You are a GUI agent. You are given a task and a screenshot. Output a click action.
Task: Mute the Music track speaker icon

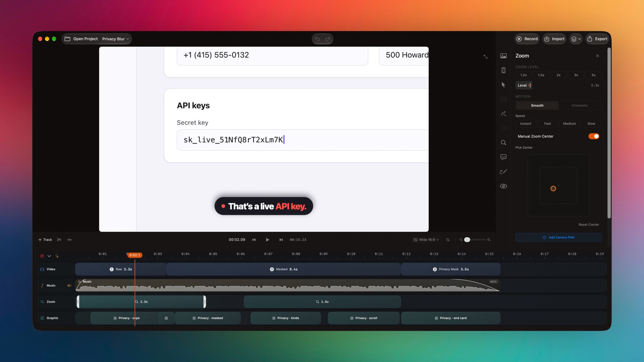pyautogui.click(x=69, y=286)
